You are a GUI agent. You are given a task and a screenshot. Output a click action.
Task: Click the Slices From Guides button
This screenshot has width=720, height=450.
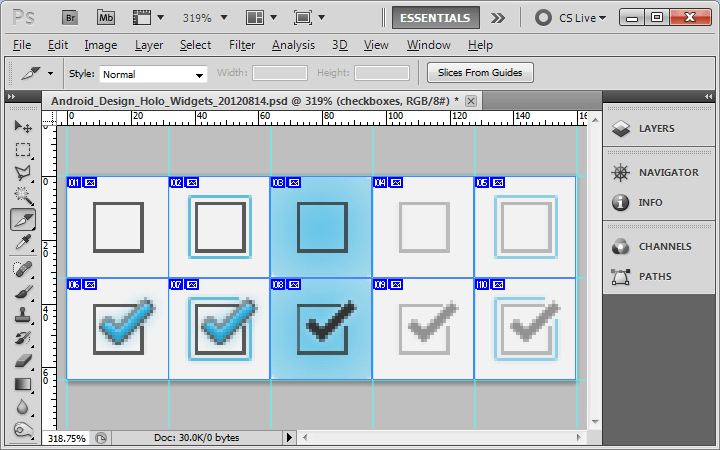click(480, 73)
